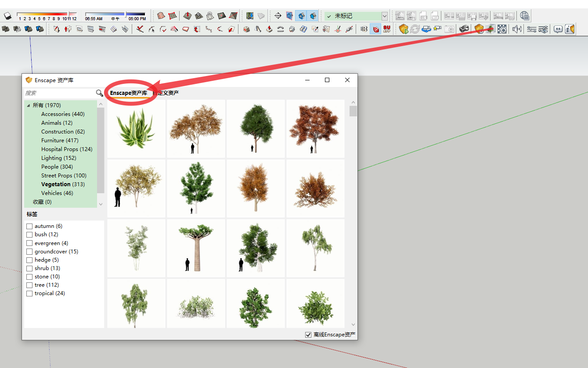Switch to the Enscape资产库 tab
Screen dimensions: 588x368
point(129,93)
